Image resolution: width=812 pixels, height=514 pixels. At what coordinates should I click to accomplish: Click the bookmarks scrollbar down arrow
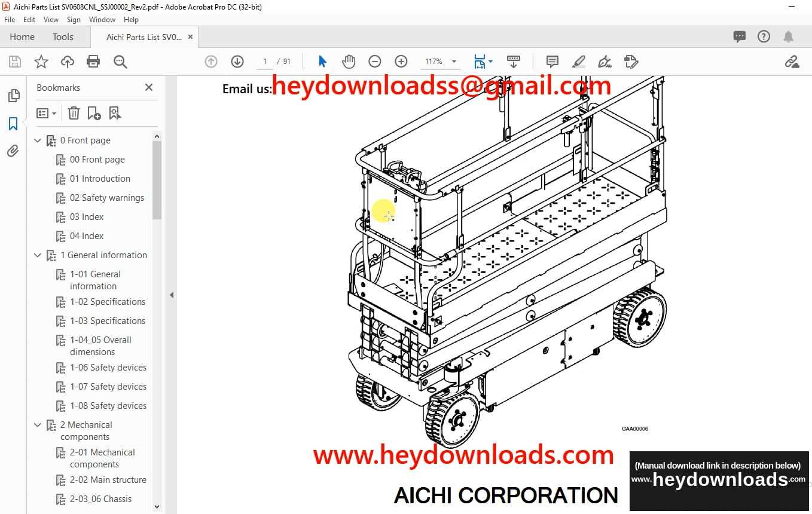157,507
